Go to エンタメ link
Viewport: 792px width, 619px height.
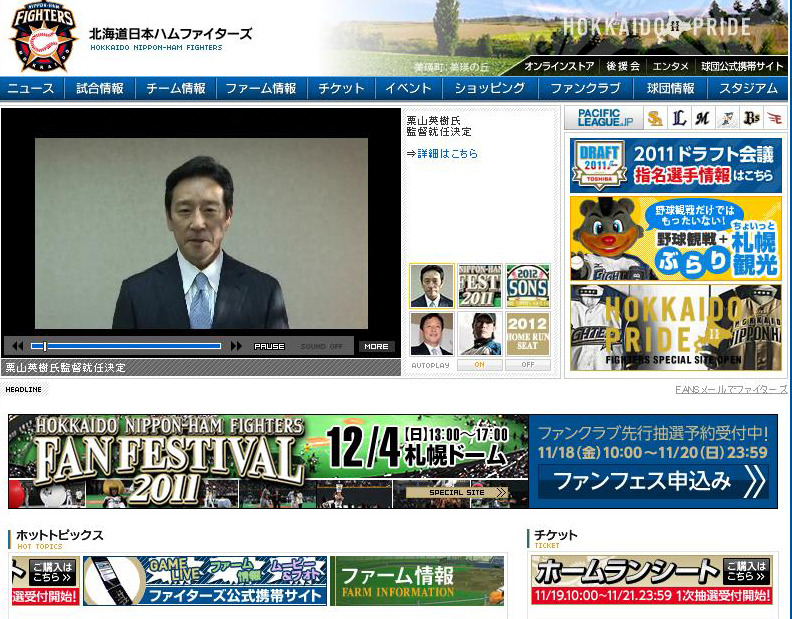[x=670, y=66]
